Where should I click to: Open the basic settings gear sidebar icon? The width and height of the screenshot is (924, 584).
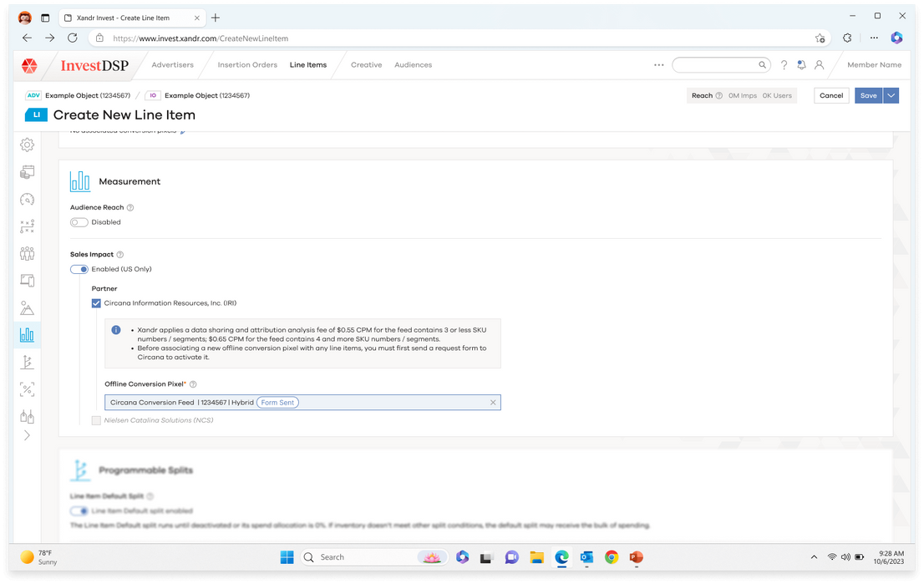click(27, 145)
